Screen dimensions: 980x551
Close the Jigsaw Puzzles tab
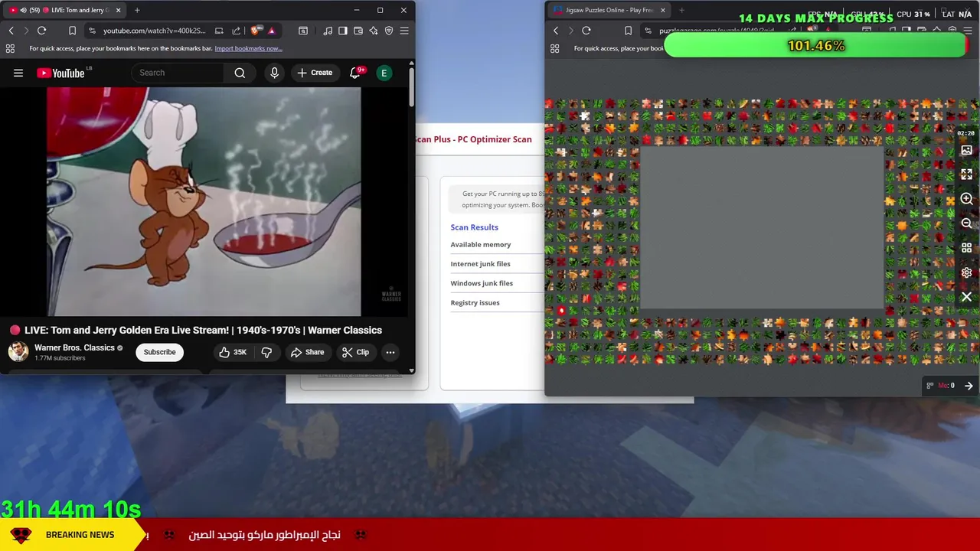(x=662, y=10)
